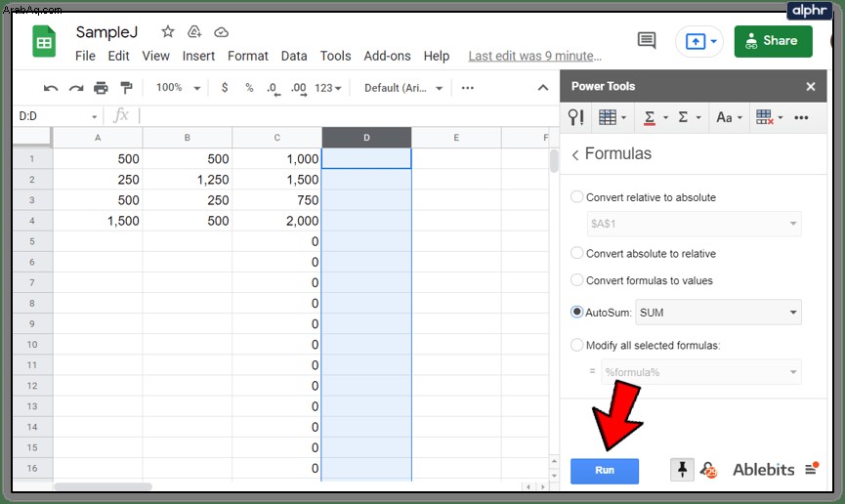Open the View menu
845x504 pixels.
(x=155, y=56)
